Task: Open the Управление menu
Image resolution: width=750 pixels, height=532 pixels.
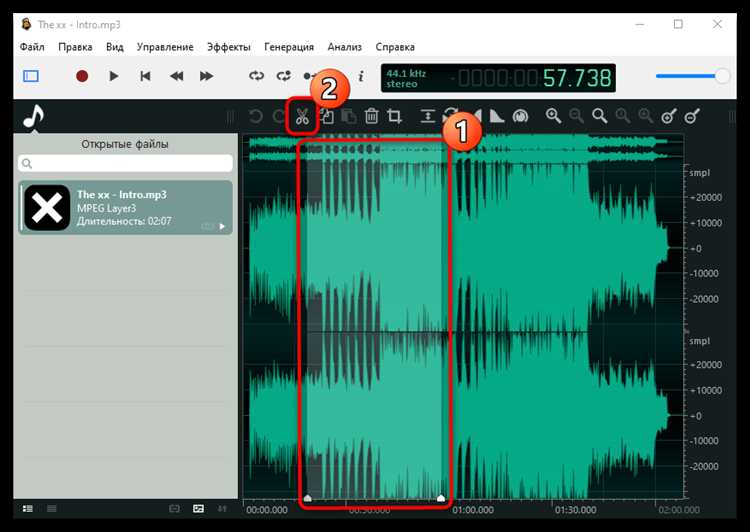Action: pos(165,47)
